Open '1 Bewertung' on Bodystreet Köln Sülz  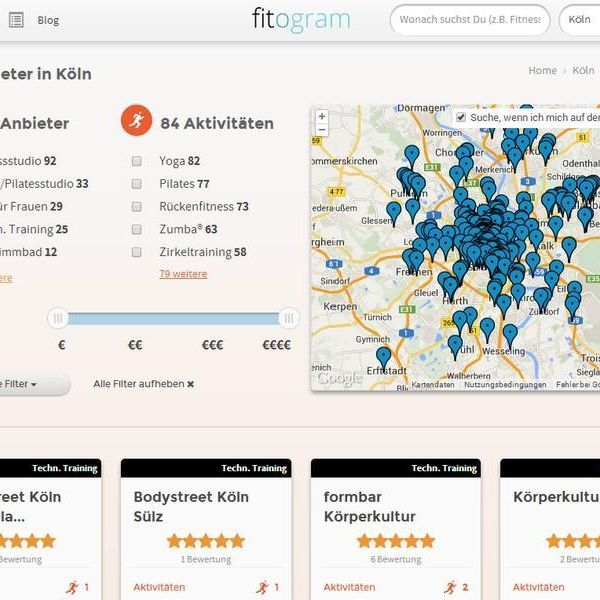[x=206, y=559]
